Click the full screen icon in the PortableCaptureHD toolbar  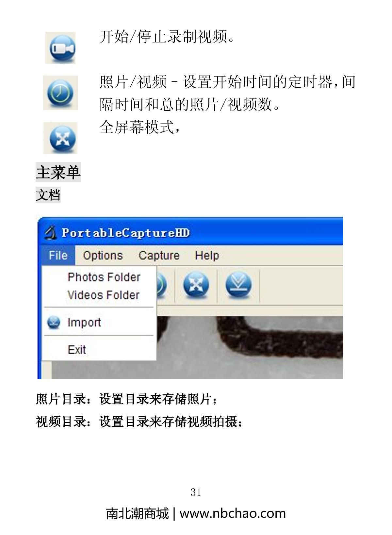coord(196,285)
